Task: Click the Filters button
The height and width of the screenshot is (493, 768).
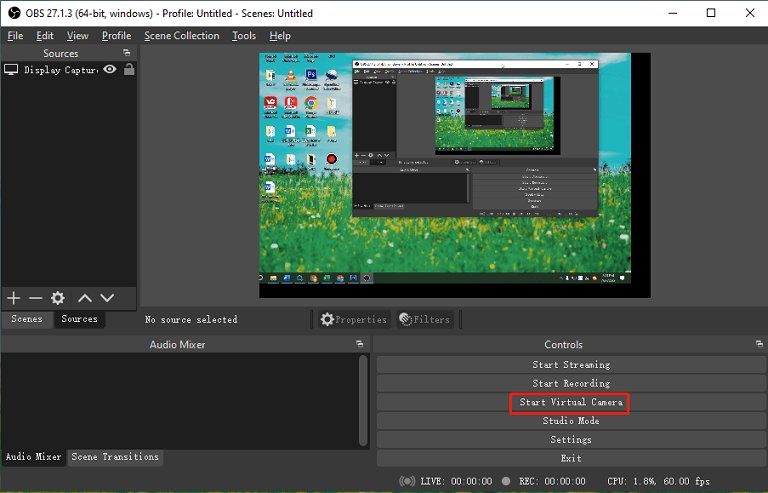Action: [425, 319]
